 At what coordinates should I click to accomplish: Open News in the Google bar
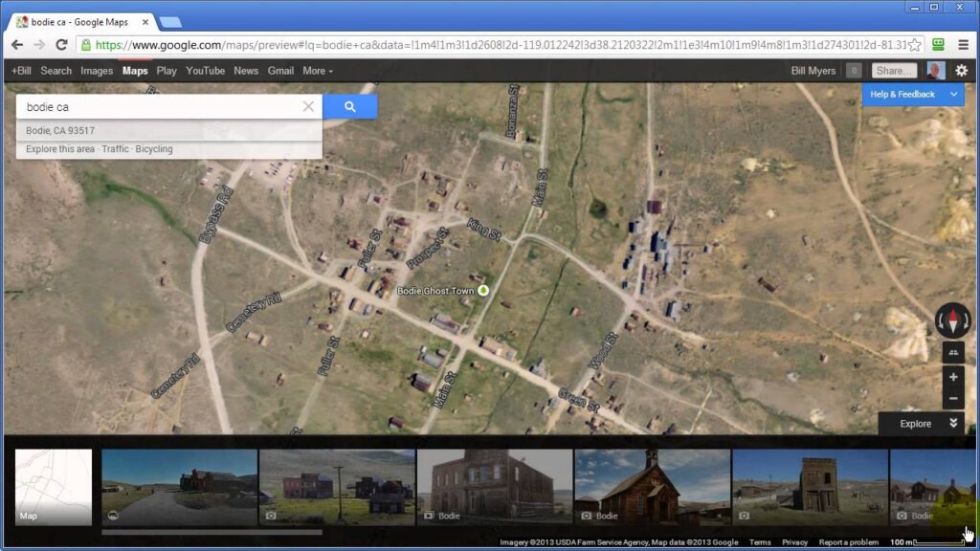246,71
